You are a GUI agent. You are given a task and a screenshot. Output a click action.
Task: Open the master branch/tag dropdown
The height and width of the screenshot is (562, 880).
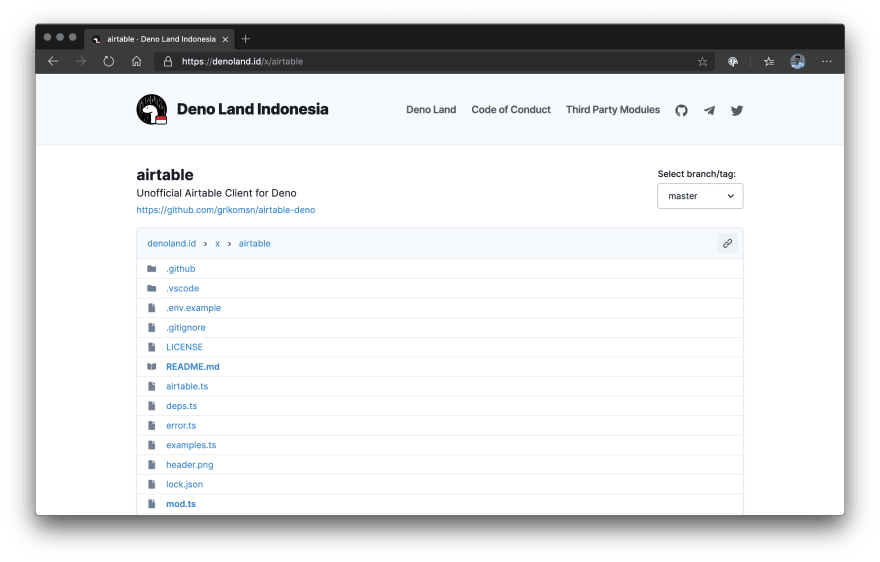[x=700, y=196]
